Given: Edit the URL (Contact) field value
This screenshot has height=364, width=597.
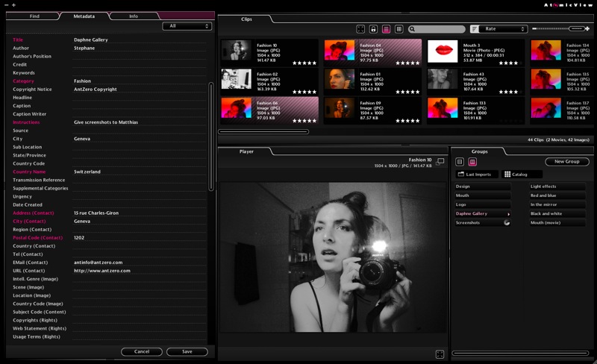Looking at the screenshot, I should pyautogui.click(x=140, y=271).
